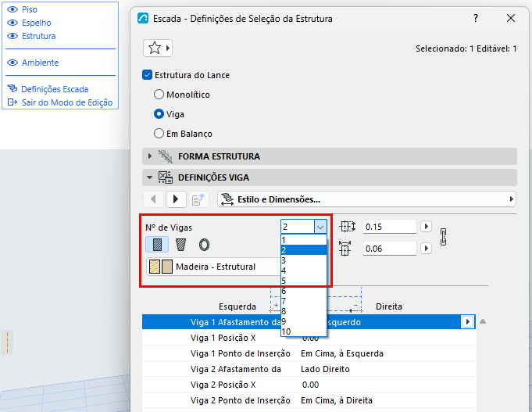Click Em Cima, à Direita value
Viewport: 532px width, 412px height.
[x=337, y=400]
